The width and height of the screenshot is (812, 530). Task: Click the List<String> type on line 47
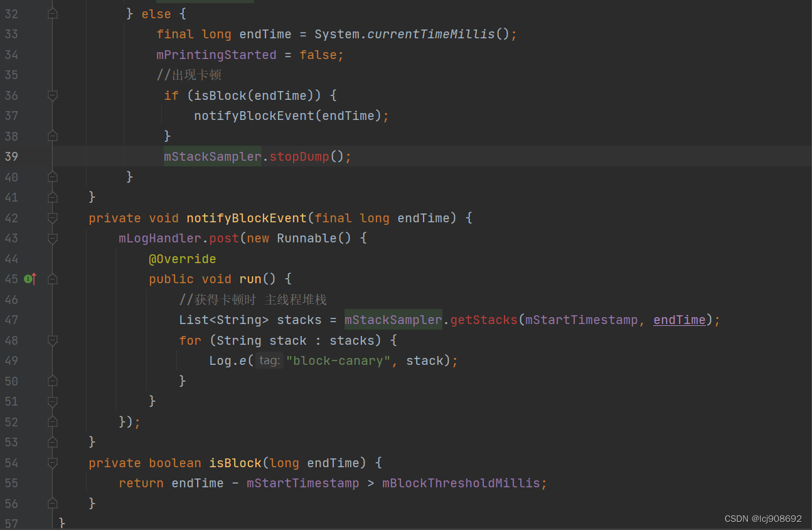[224, 320]
